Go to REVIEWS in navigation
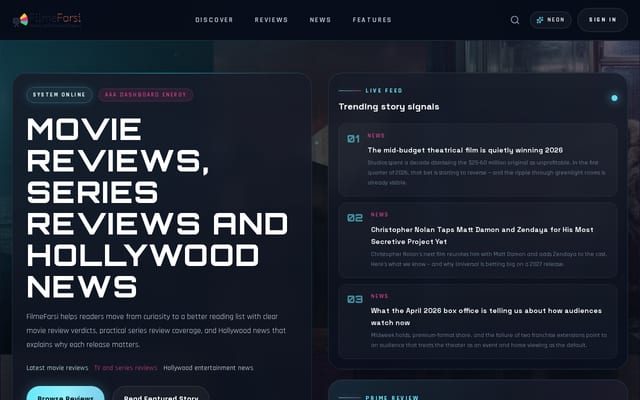Viewport: 640px width, 400px height. (271, 20)
